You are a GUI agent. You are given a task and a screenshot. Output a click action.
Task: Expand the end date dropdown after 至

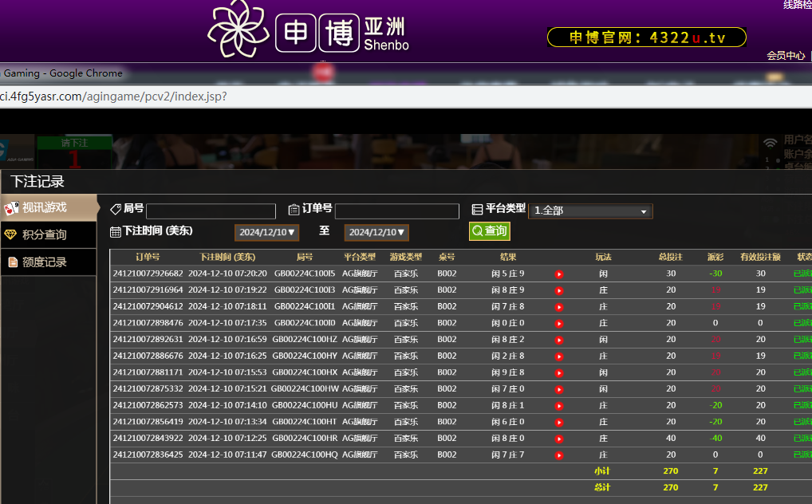tap(376, 233)
